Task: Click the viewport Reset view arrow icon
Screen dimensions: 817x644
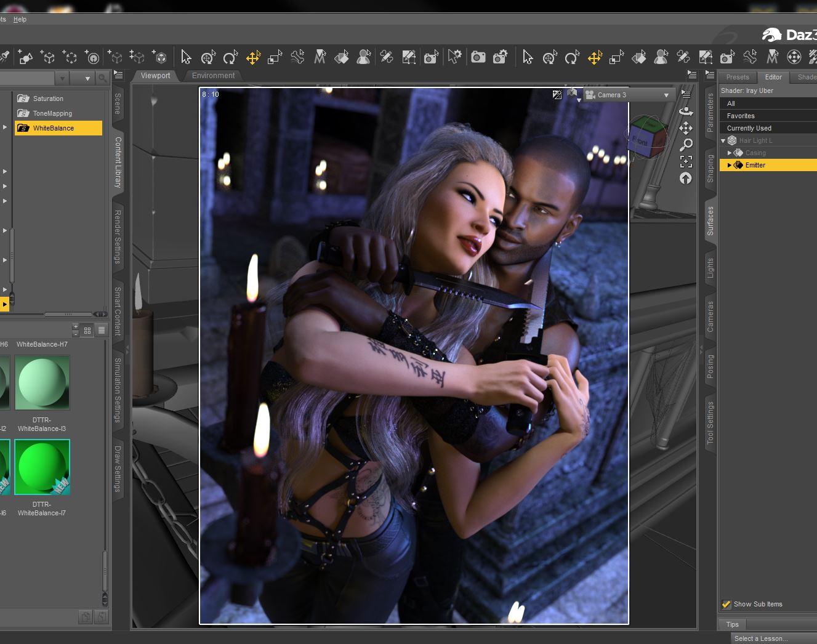Action: click(686, 179)
